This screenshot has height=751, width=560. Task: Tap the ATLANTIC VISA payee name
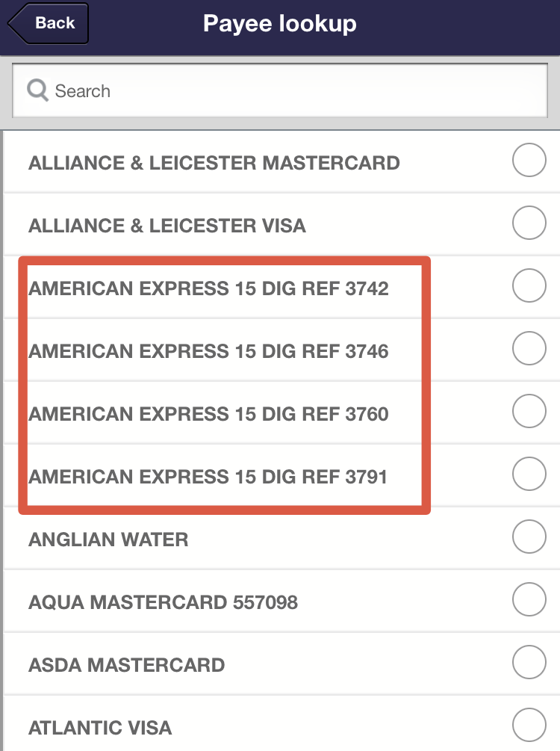pyautogui.click(x=100, y=728)
